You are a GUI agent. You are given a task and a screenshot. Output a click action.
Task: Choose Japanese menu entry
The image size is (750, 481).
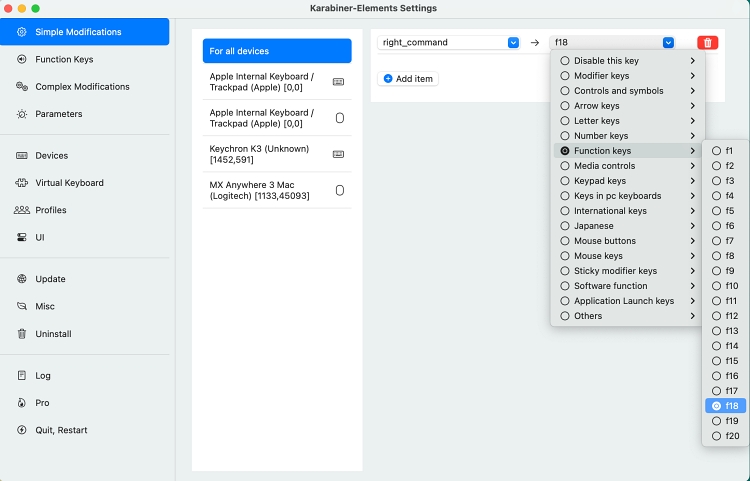click(x=627, y=226)
